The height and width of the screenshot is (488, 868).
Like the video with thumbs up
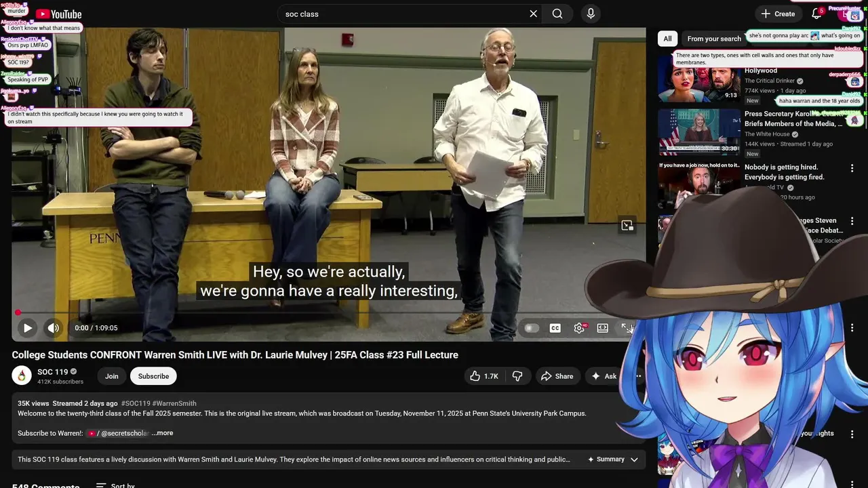pos(484,376)
